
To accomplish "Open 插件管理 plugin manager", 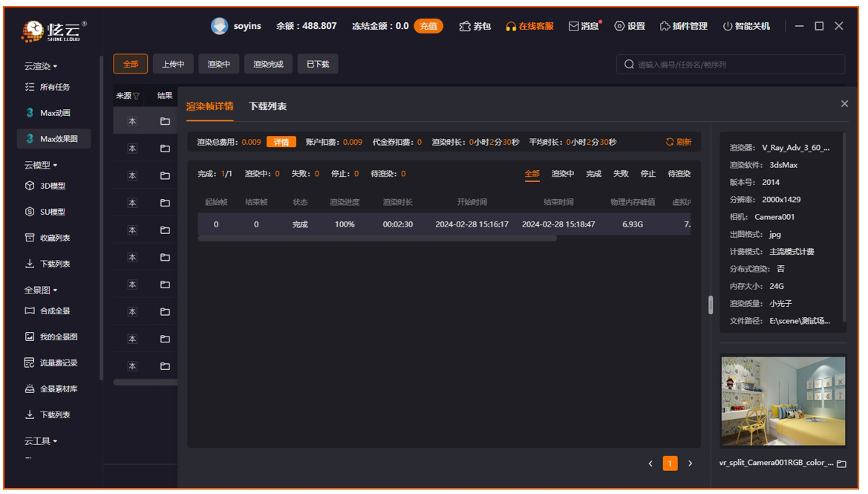I will [665, 26].
